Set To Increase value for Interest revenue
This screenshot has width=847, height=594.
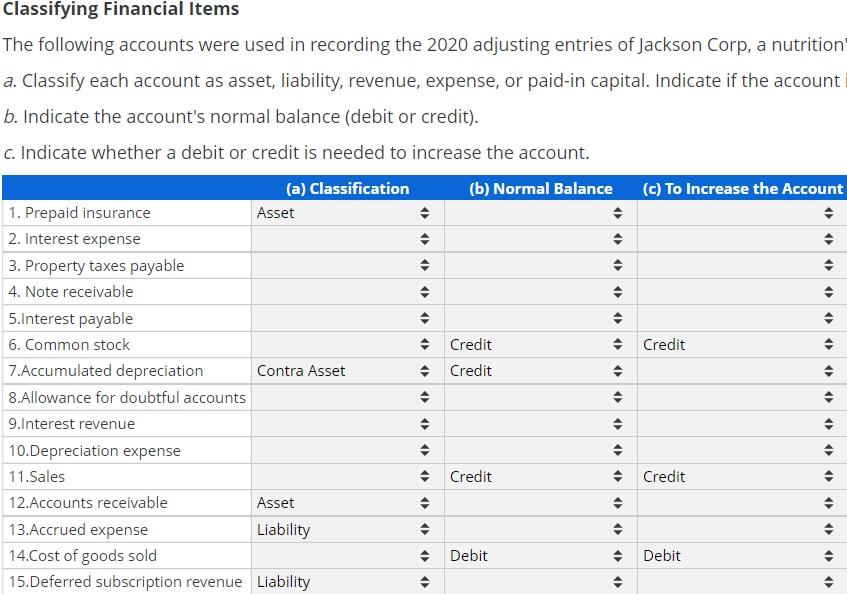(x=742, y=424)
